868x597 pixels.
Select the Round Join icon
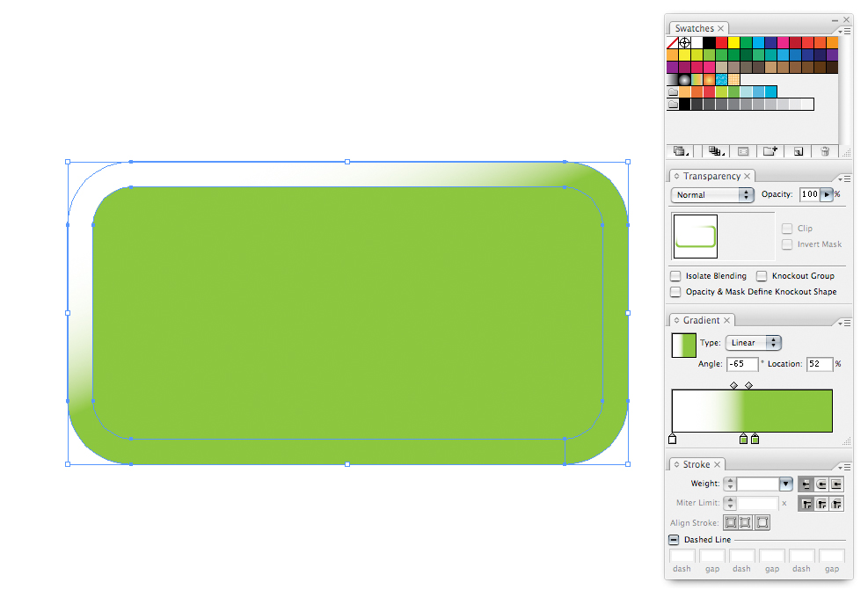[x=821, y=504]
